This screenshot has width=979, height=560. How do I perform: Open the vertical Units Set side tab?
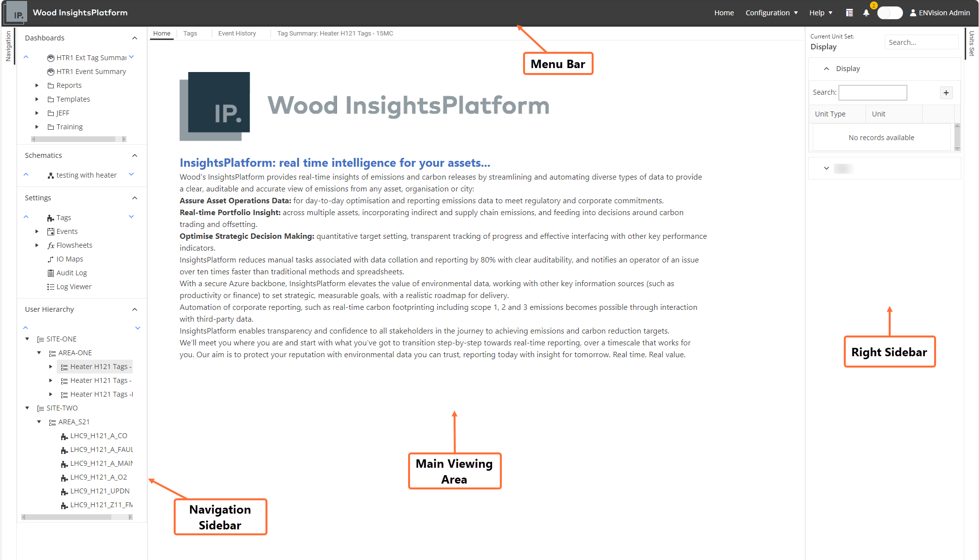point(972,43)
